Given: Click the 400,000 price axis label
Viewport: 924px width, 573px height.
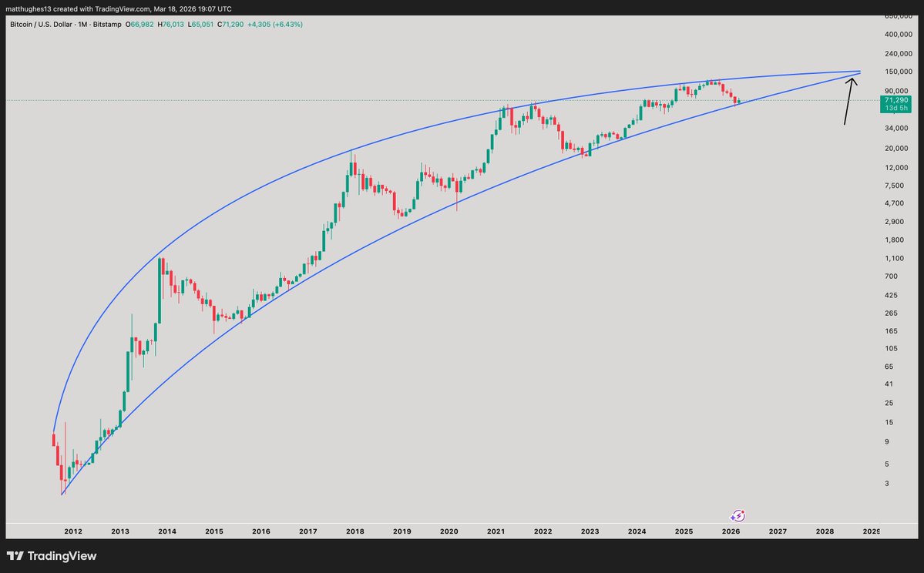Looking at the screenshot, I should coord(898,34).
